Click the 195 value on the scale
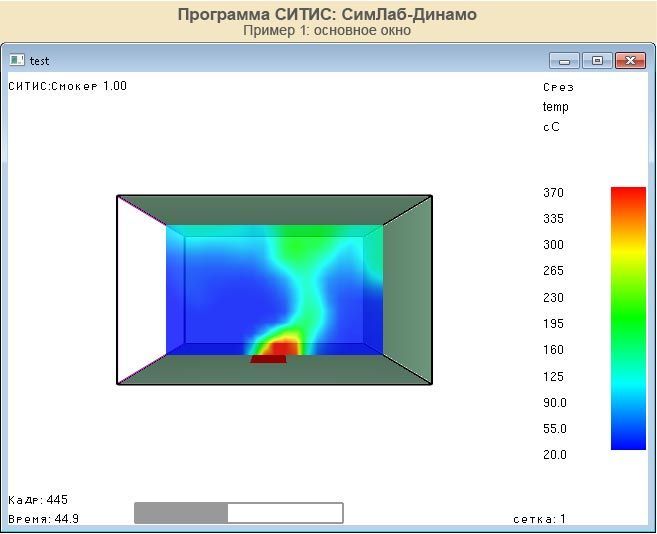Viewport: 657px width, 534px height. pos(553,324)
